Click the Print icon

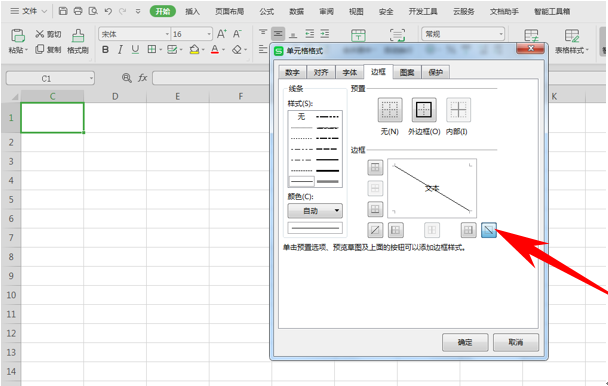click(x=78, y=11)
